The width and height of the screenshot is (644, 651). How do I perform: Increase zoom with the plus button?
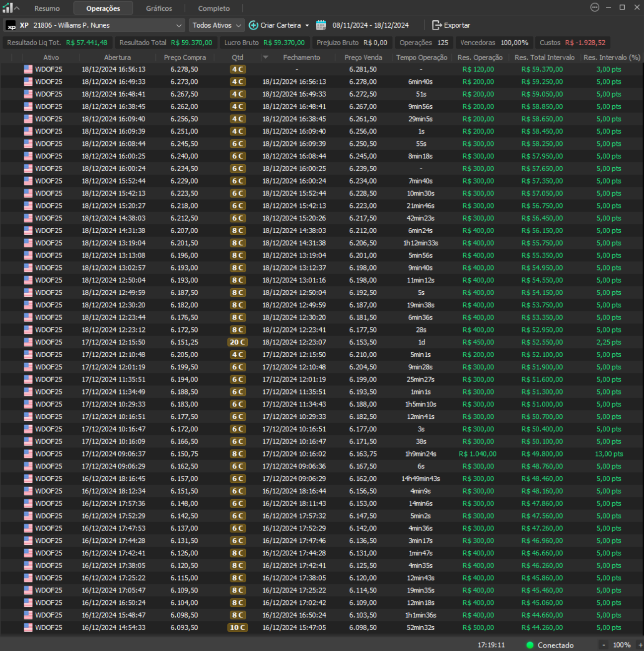click(x=640, y=645)
